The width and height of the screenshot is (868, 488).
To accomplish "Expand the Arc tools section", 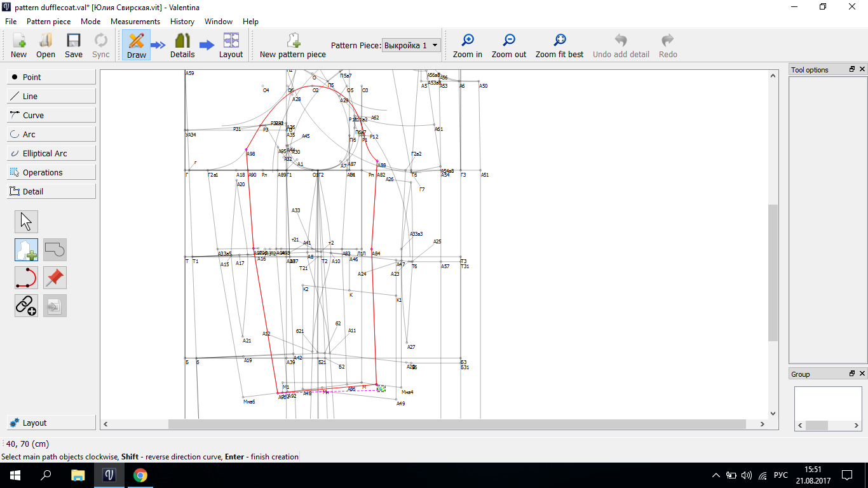I will tap(51, 134).
